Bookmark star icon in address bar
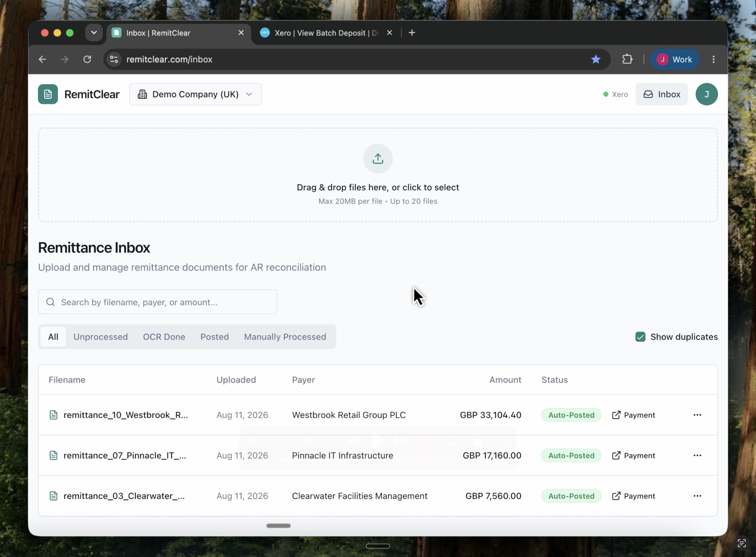This screenshot has height=557, width=756. [x=596, y=59]
